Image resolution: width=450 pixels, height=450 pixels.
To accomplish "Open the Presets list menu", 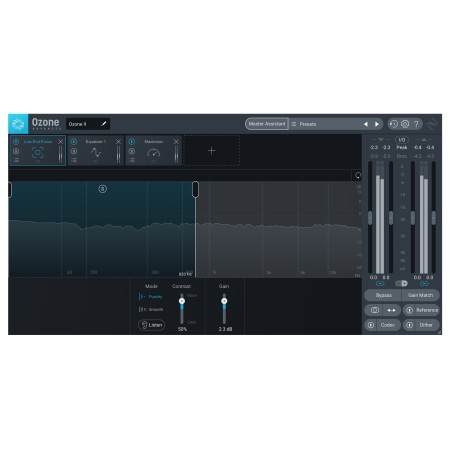I will pos(294,124).
